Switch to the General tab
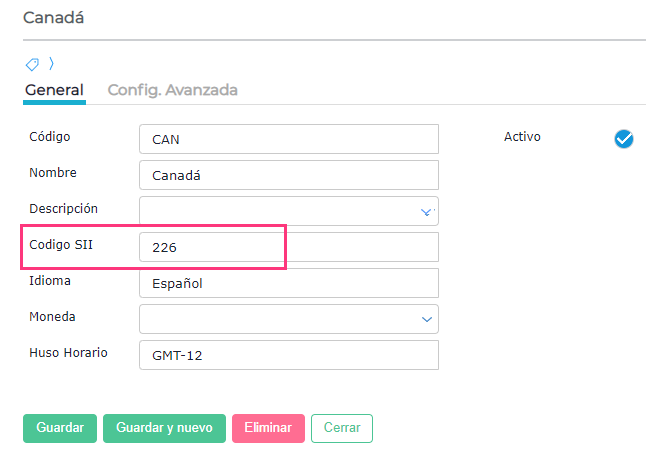Image resolution: width=650 pixels, height=449 pixels. point(54,90)
